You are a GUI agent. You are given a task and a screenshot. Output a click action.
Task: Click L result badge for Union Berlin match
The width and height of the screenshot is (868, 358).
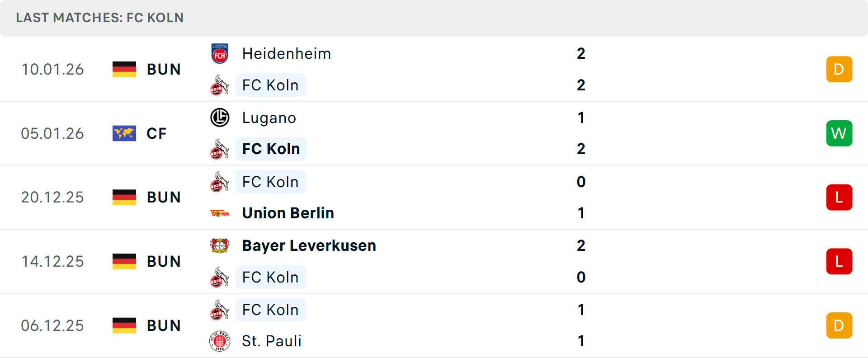pyautogui.click(x=839, y=198)
